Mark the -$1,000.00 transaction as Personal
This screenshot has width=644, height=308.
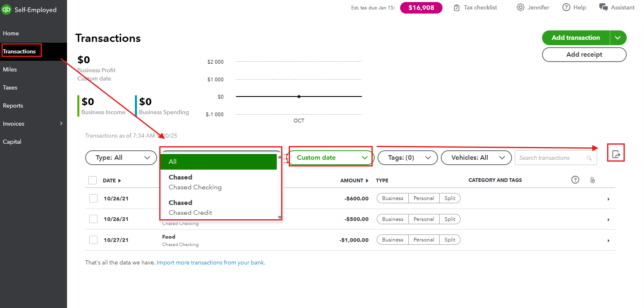coord(424,239)
